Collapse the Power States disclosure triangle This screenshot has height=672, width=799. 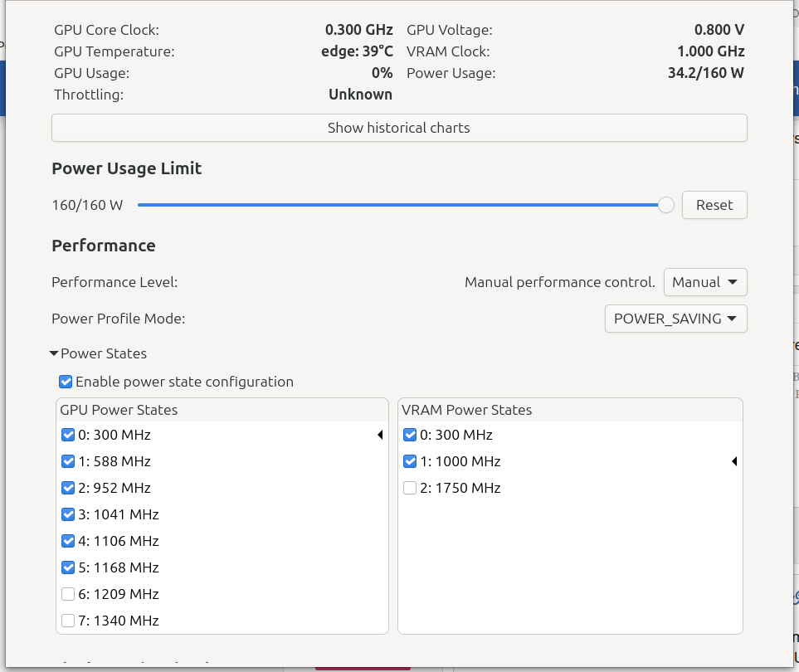[x=54, y=353]
